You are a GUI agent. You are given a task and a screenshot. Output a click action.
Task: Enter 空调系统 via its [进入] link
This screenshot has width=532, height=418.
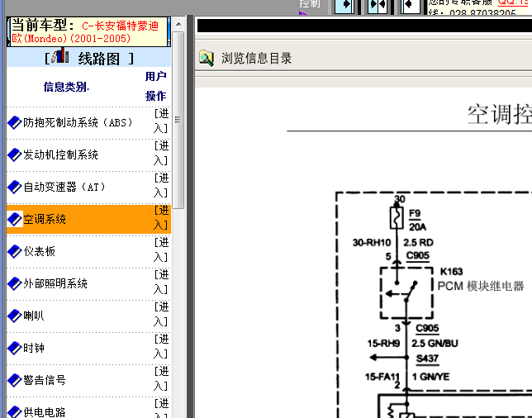[x=161, y=217]
